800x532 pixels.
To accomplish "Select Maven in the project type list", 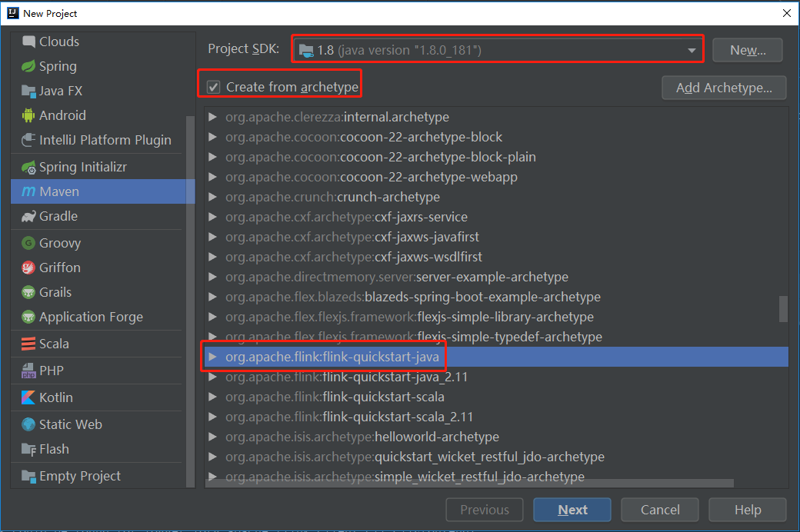I will pyautogui.click(x=102, y=191).
